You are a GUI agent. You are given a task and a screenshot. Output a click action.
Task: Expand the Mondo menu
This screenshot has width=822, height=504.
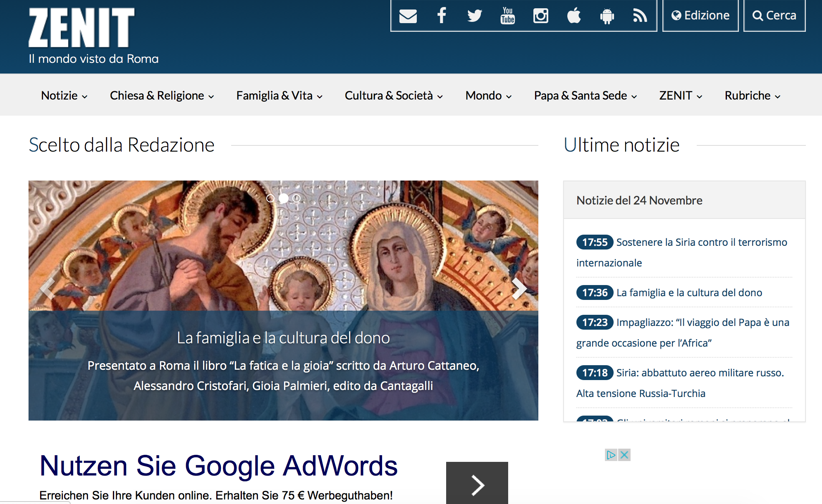tap(488, 95)
